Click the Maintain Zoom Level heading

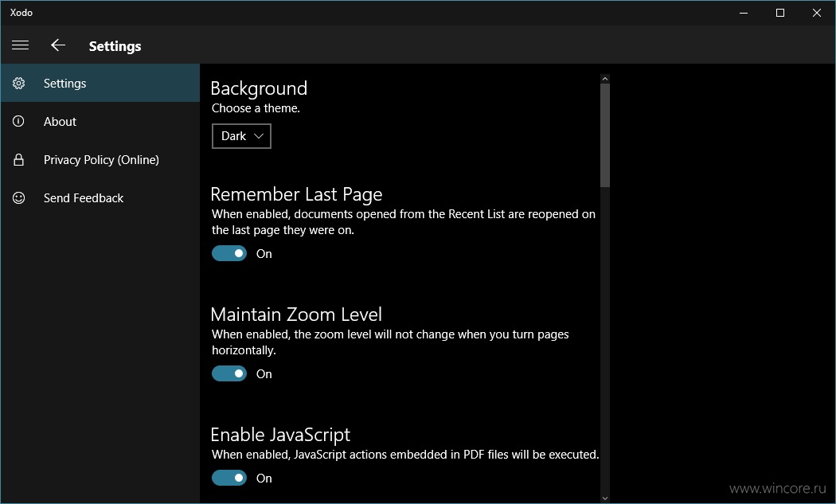click(x=296, y=315)
